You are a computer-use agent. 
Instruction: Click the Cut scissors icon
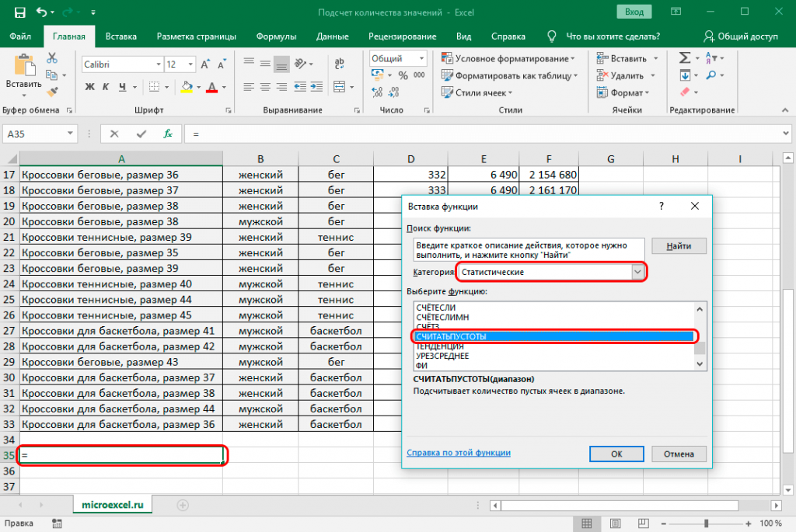(52, 58)
